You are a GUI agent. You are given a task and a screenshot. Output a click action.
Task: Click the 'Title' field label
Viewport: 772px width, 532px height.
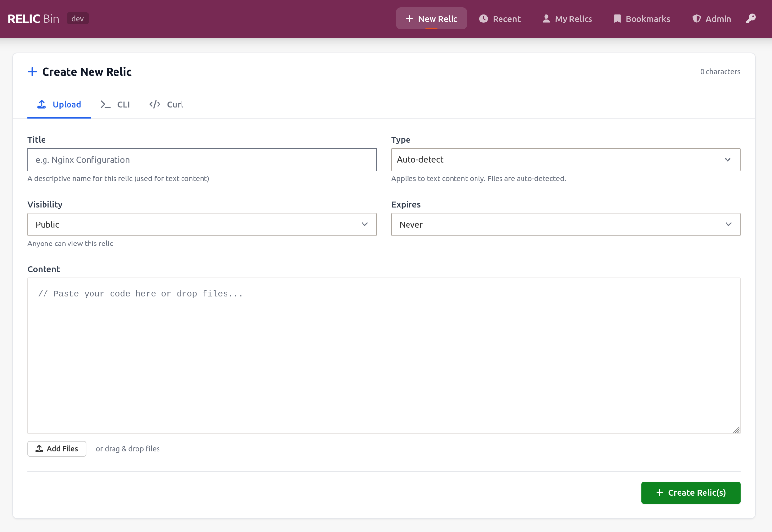[37, 140]
